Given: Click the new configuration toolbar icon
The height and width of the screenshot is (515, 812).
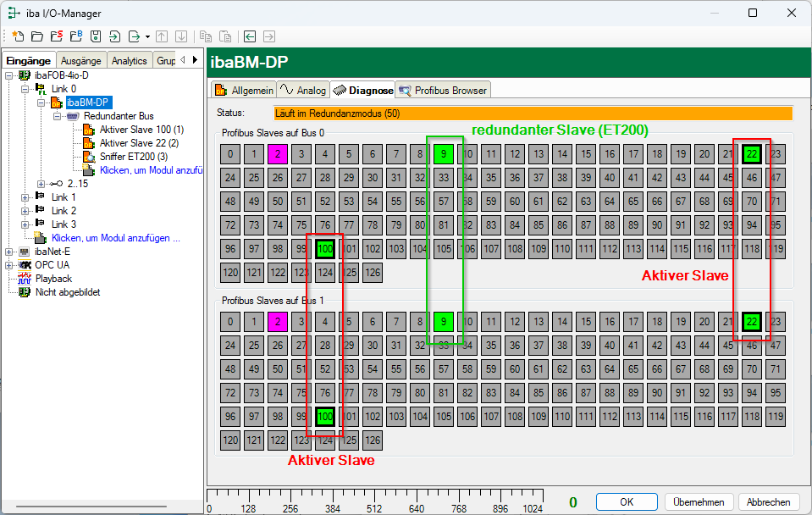Looking at the screenshot, I should coord(18,36).
